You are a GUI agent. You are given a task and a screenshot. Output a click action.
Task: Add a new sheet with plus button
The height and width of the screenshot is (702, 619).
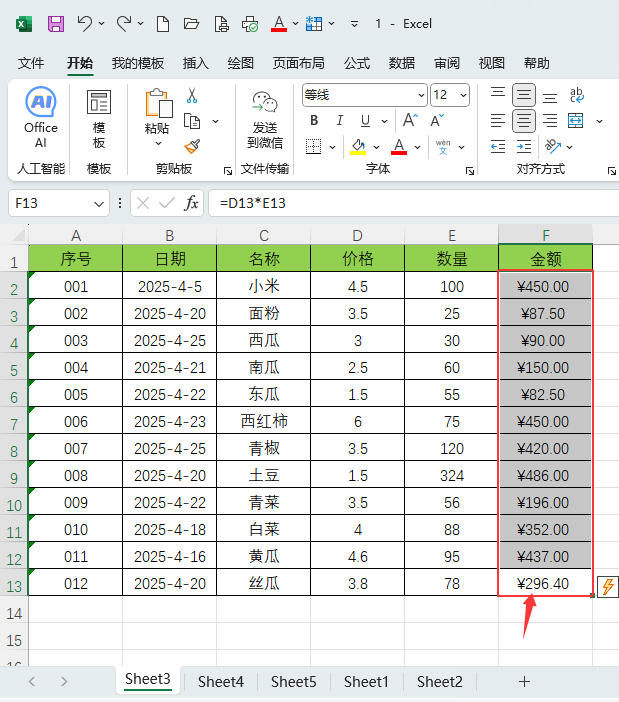click(524, 681)
